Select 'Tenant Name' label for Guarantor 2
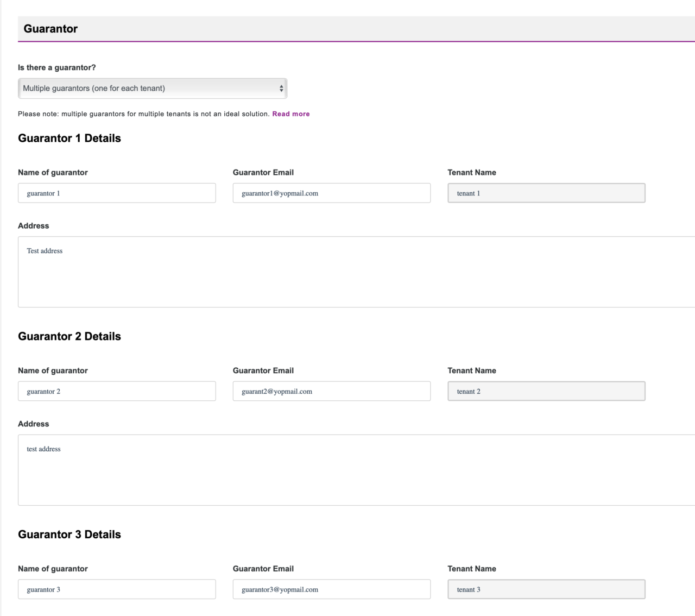 [472, 370]
